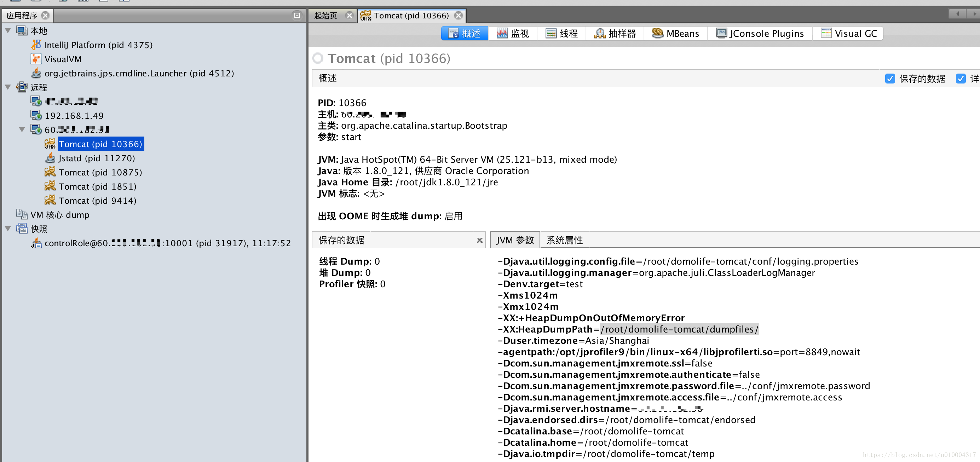Click the first blurred remote host icon
Screen dimensions: 980x462
click(36, 101)
